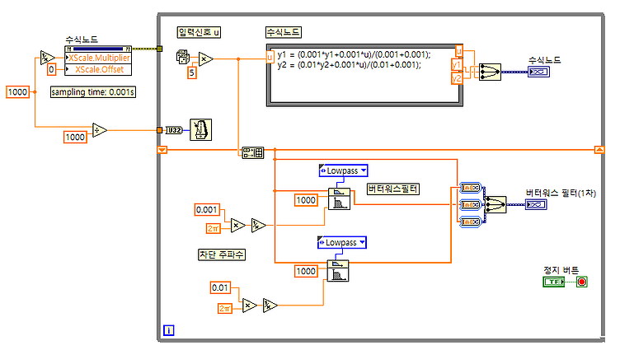The width and height of the screenshot is (634, 364).
Task: Select the formula node output y2
Action: (x=457, y=78)
